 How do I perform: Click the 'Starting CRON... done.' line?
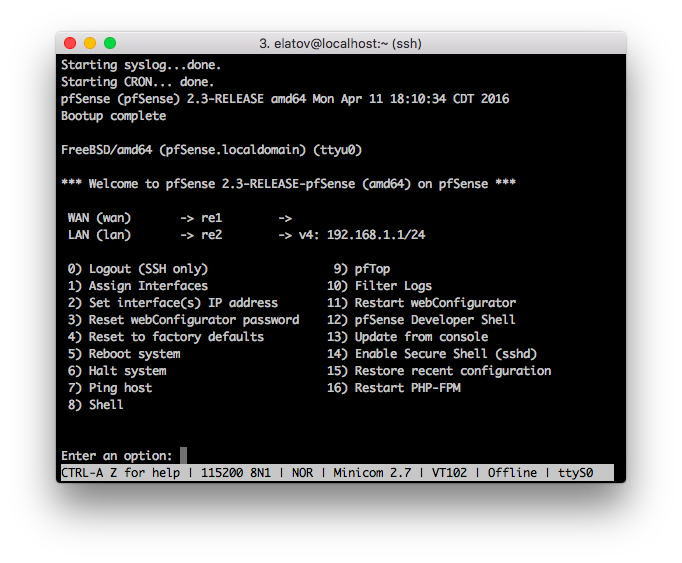click(137, 82)
